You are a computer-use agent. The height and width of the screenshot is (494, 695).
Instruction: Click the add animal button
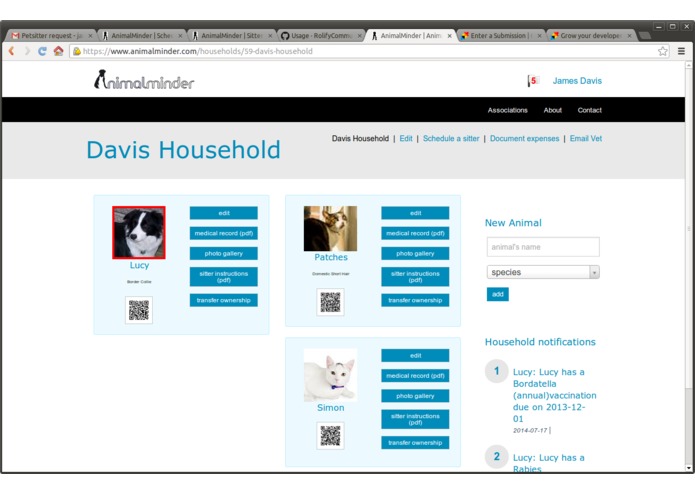497,294
